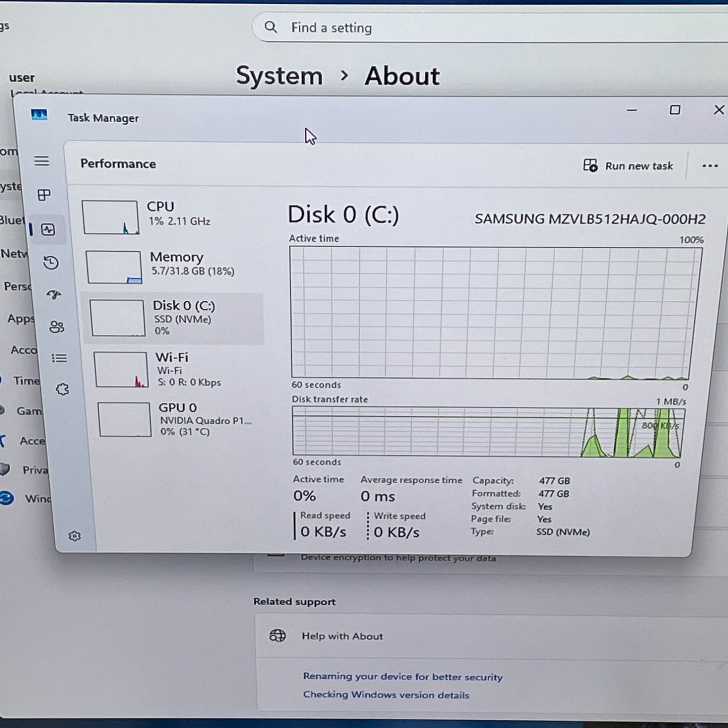Open the Startup apps icon
The height and width of the screenshot is (728, 728).
54,295
